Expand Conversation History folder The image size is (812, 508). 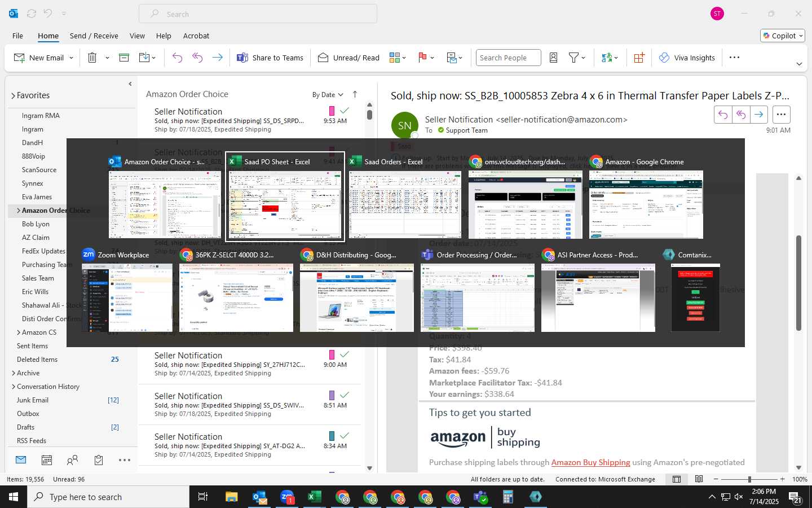[x=14, y=387]
